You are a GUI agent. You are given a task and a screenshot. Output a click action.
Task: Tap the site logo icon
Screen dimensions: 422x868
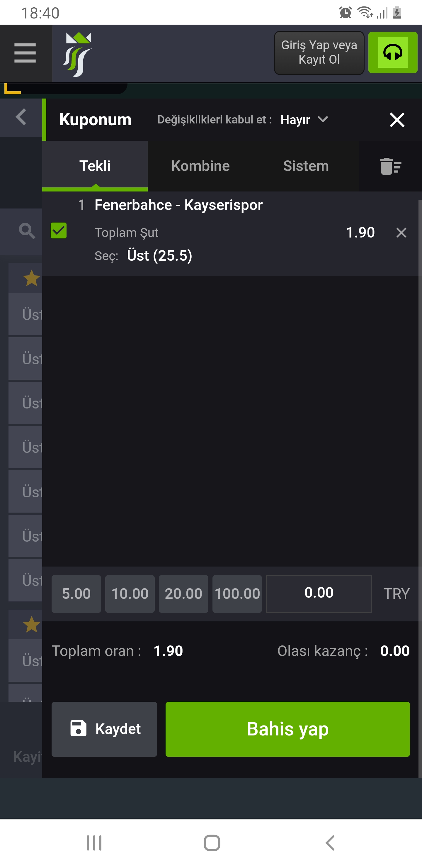77,54
